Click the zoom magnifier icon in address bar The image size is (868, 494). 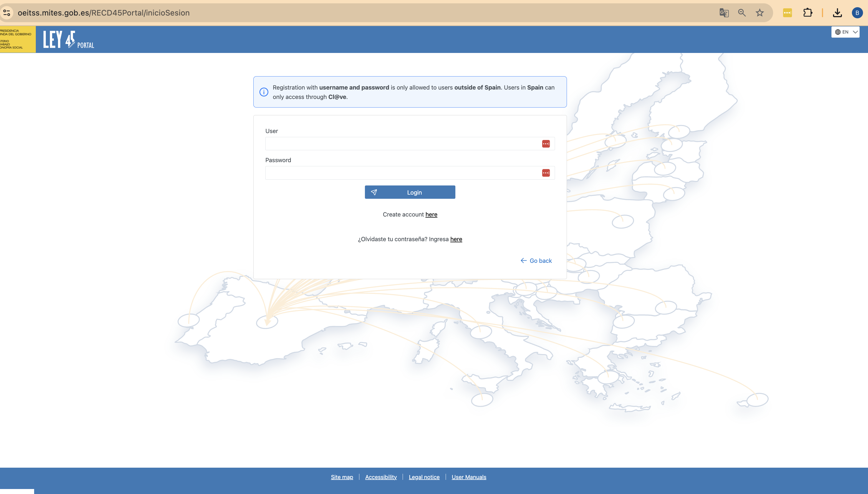(742, 13)
